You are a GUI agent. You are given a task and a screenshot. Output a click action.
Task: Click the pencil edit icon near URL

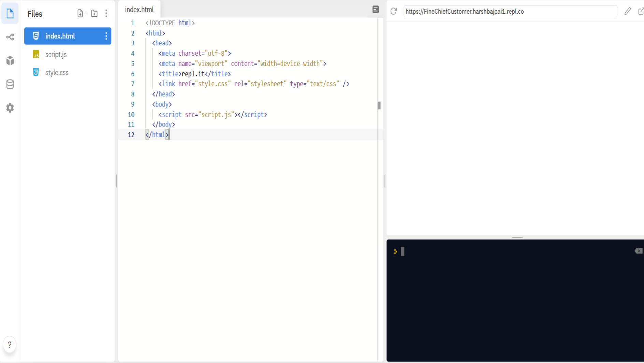627,11
